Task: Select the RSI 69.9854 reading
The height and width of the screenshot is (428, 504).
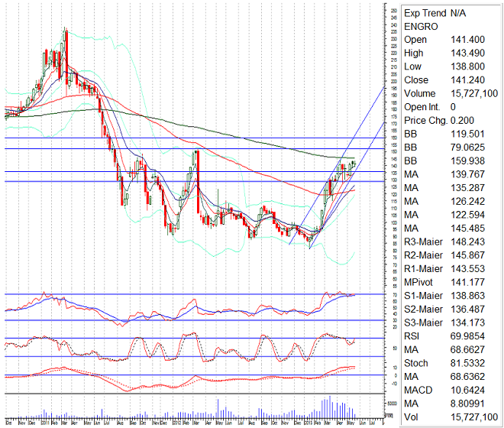Action: 443,336
